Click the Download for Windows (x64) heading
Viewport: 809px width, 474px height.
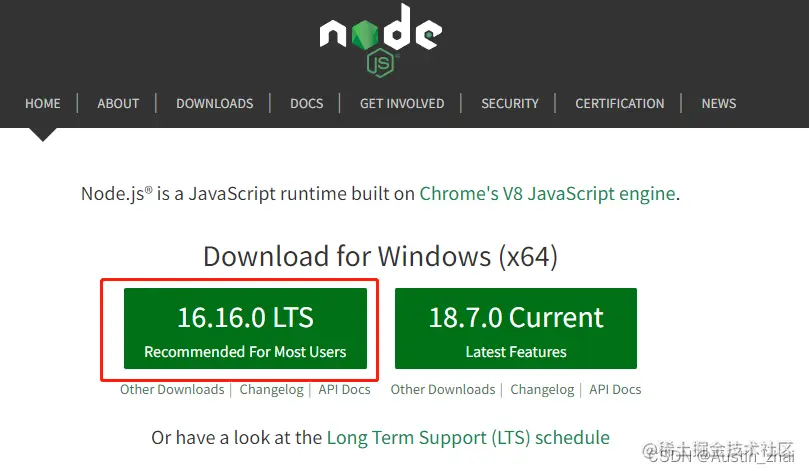pyautogui.click(x=380, y=256)
